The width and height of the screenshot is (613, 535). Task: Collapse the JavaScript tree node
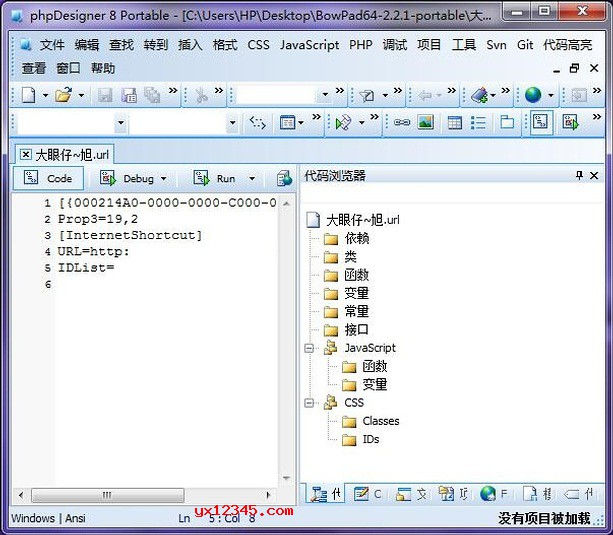pos(309,348)
